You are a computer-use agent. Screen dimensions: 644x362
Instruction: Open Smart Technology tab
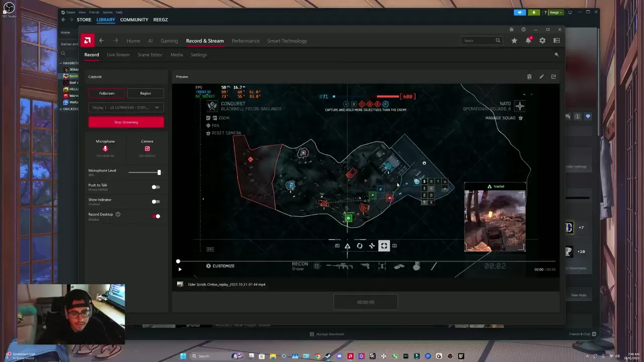click(x=287, y=41)
